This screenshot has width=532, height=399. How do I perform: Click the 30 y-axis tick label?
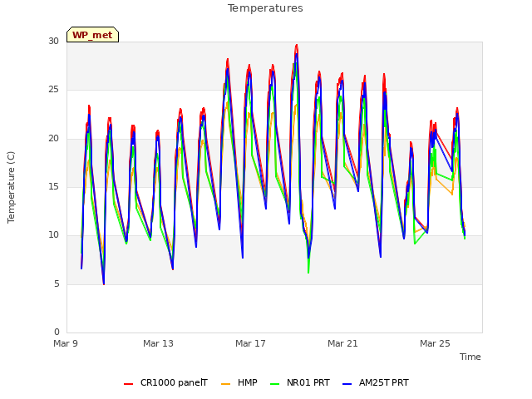[53, 42]
